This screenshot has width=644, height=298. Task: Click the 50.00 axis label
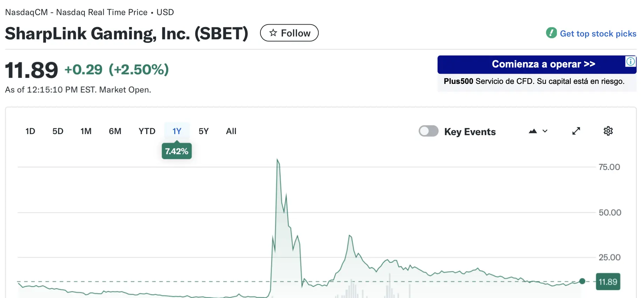(x=610, y=212)
